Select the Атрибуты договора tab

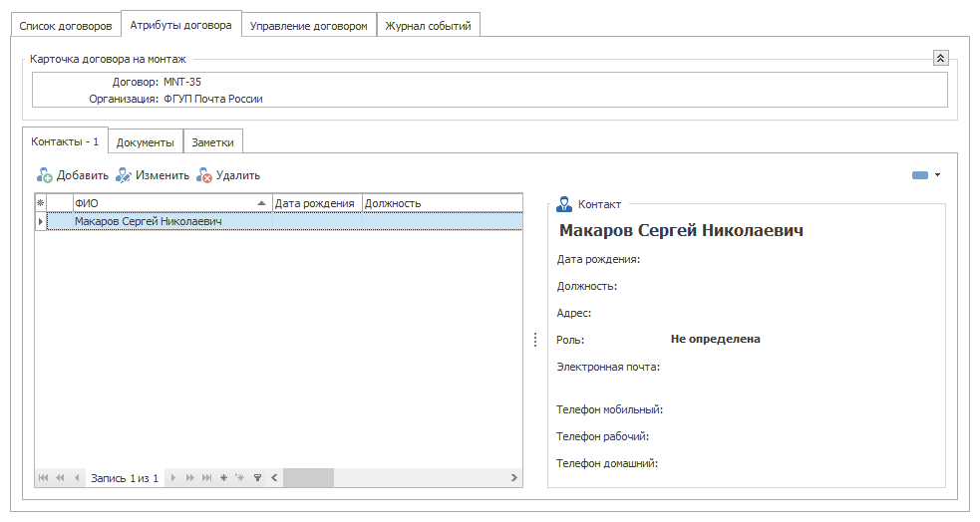(180, 25)
